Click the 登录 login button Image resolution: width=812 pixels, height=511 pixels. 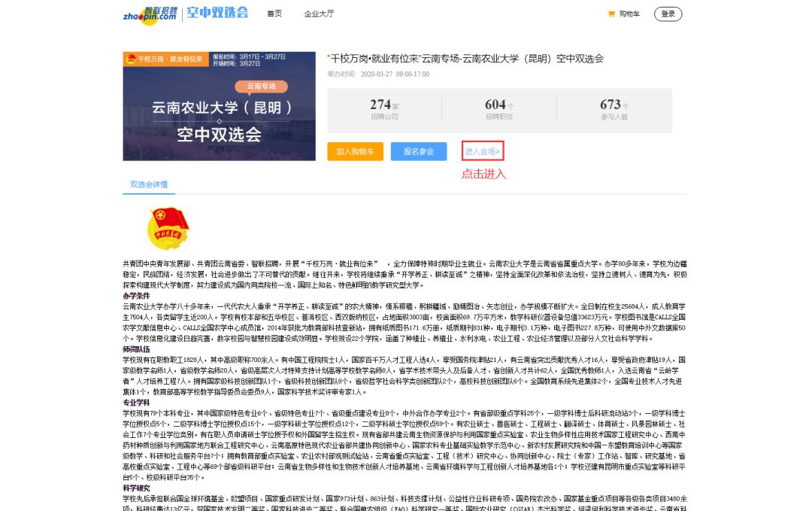click(668, 14)
